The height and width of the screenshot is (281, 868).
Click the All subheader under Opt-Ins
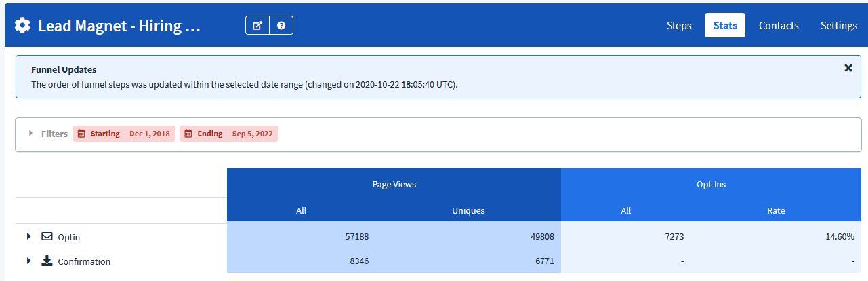click(625, 210)
